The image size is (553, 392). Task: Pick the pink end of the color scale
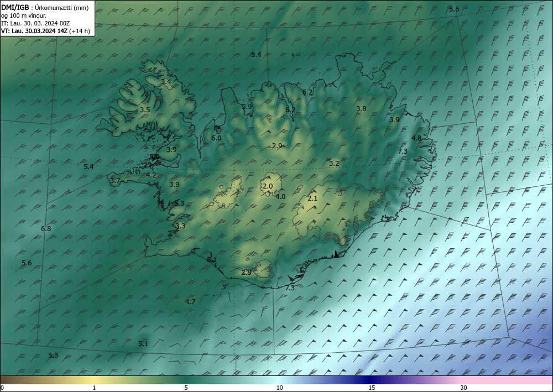tap(508, 380)
